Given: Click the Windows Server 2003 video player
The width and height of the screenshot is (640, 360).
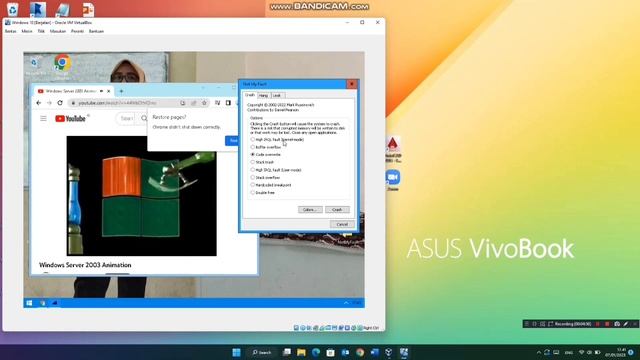Looking at the screenshot, I should 142,196.
